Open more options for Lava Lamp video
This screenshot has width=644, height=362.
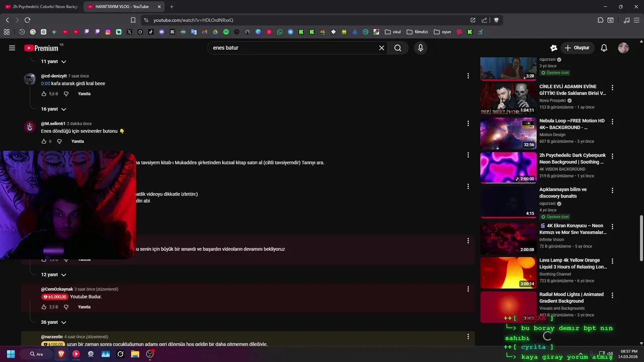coord(612,261)
